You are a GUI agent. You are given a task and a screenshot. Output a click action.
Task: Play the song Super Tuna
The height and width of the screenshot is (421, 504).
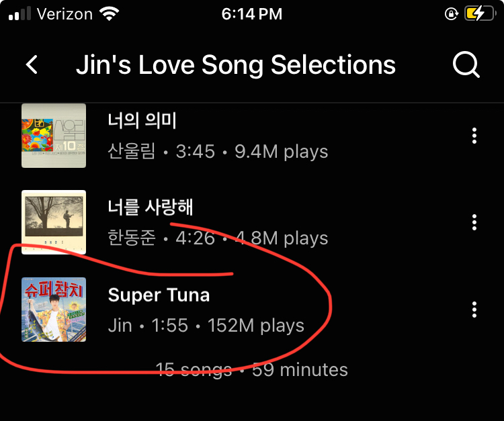point(159,295)
